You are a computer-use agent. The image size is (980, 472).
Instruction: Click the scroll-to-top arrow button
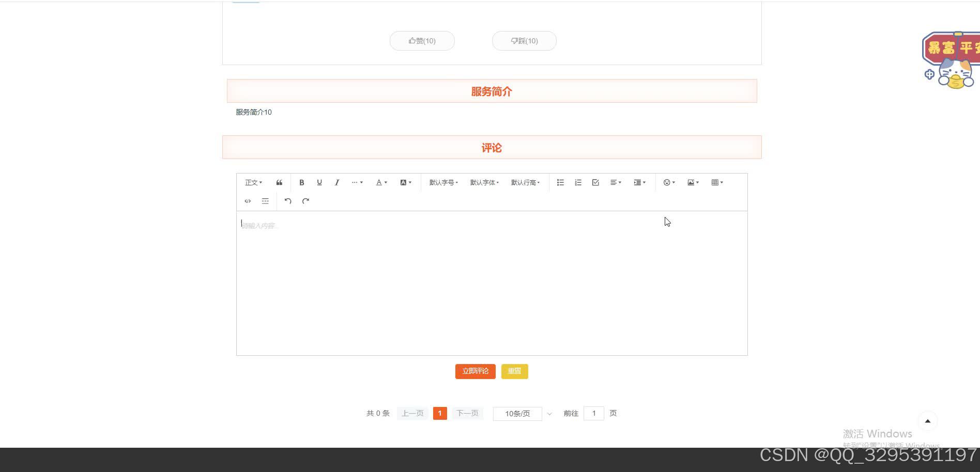click(927, 421)
